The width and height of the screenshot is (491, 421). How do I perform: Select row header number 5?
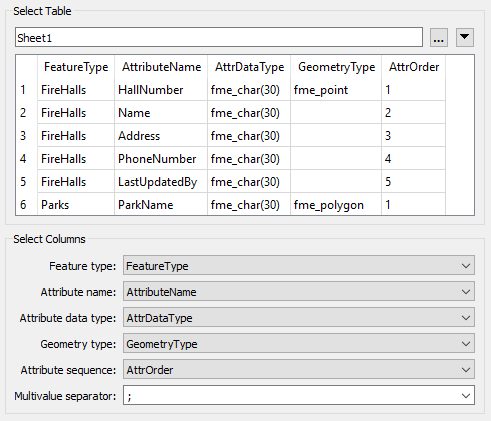tap(26, 182)
